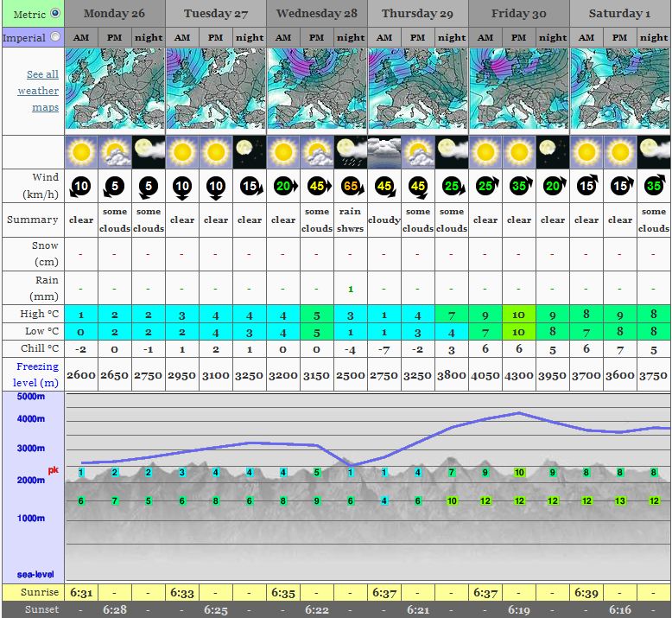Select the Metric units radio button
Screen dimensions: 672x618
(x=55, y=13)
